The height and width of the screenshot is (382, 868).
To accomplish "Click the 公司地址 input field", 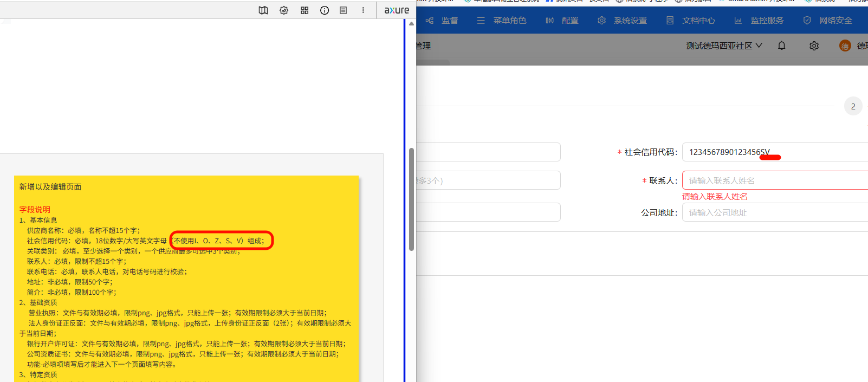I will pos(775,212).
